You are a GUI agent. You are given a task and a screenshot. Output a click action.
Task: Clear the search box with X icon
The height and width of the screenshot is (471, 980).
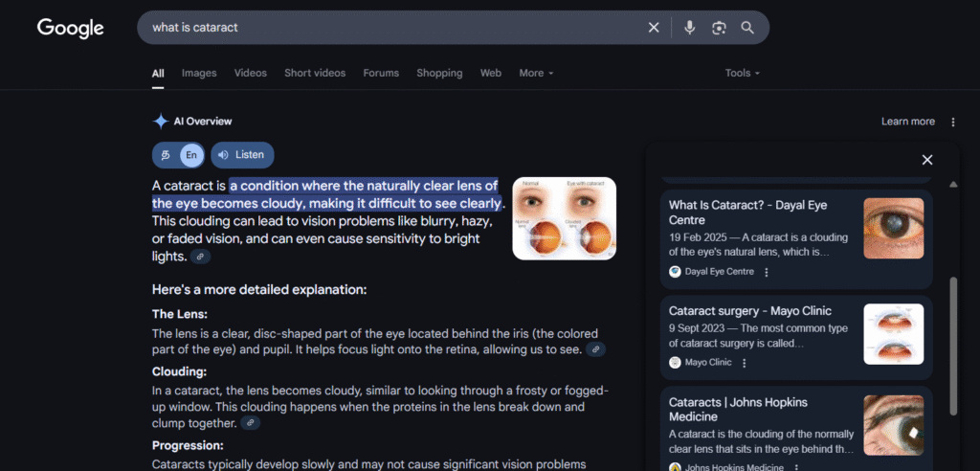tap(654, 28)
